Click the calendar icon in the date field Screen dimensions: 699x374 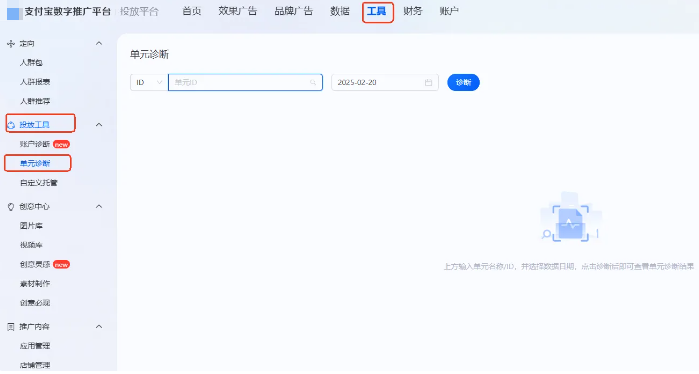click(x=428, y=82)
